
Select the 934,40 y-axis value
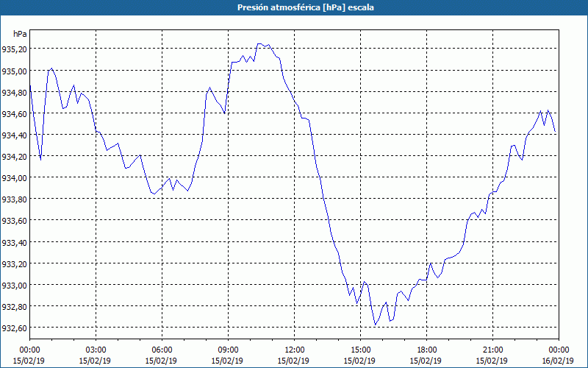(x=14, y=135)
